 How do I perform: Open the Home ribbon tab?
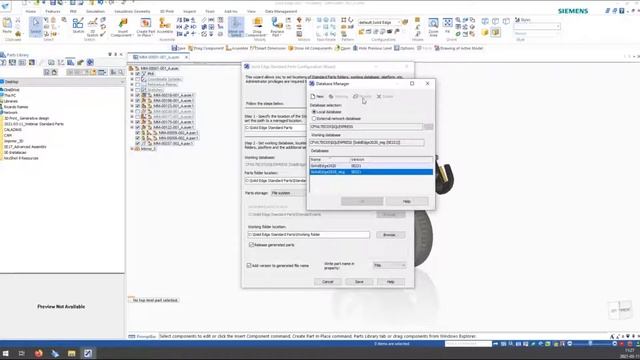[x=31, y=11]
